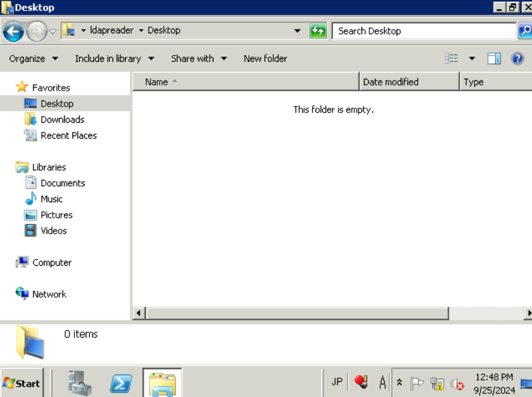Click the Change your view icon
The height and width of the screenshot is (397, 532).
tap(451, 59)
